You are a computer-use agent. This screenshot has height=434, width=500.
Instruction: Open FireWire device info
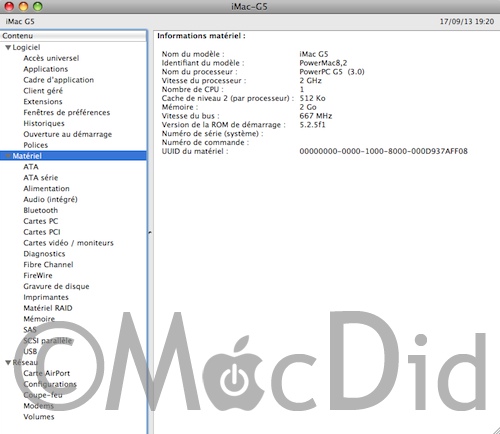pos(38,276)
